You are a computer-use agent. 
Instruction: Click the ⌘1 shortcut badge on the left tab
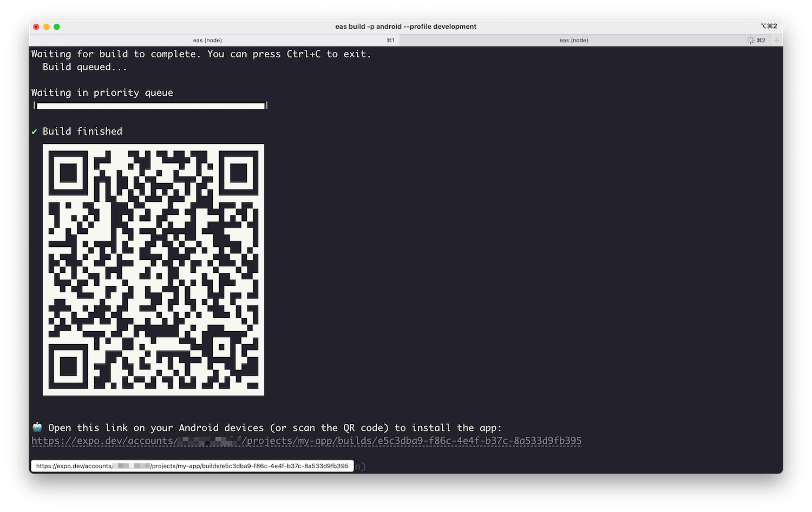click(x=390, y=40)
